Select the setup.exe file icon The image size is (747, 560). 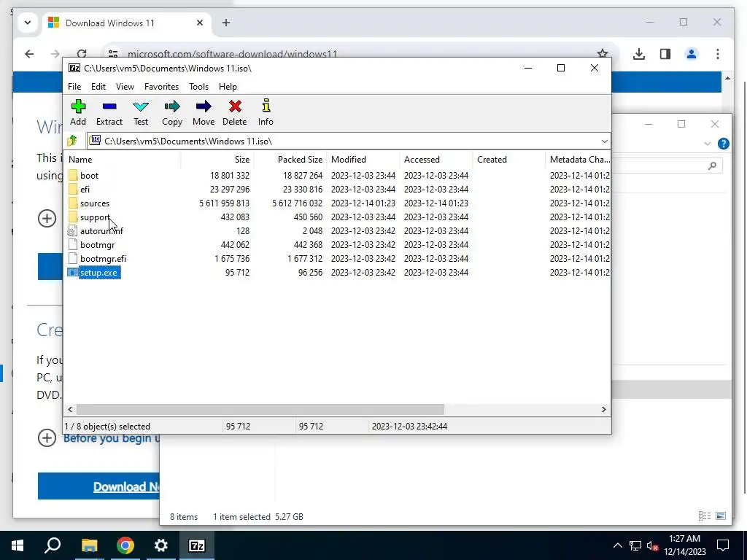click(x=73, y=273)
